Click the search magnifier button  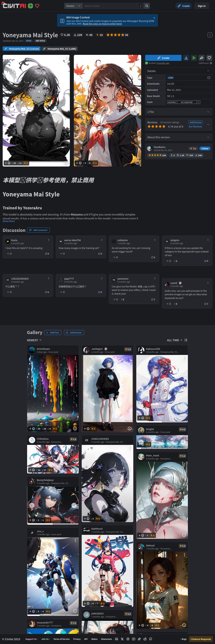tap(147, 6)
